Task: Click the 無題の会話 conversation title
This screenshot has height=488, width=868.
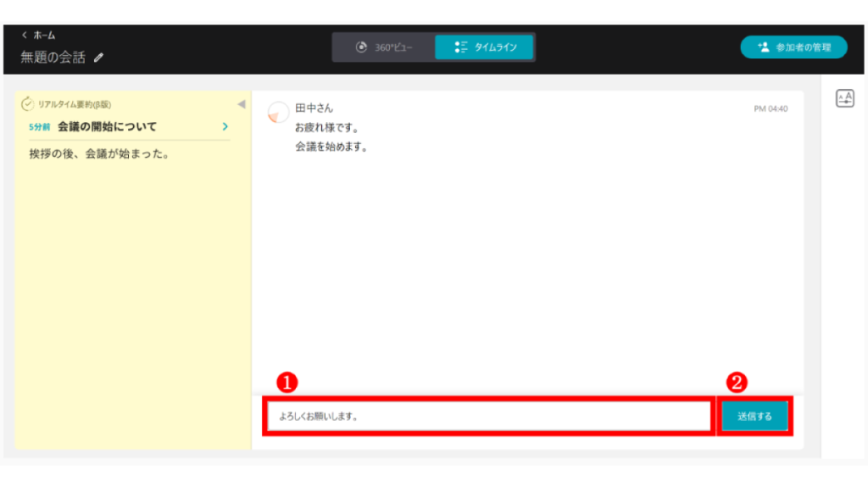Action: [53, 58]
